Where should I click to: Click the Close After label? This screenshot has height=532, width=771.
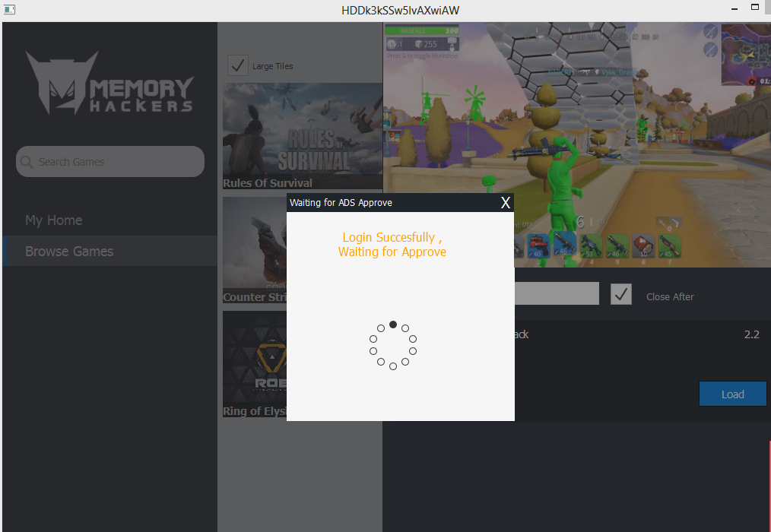670,297
